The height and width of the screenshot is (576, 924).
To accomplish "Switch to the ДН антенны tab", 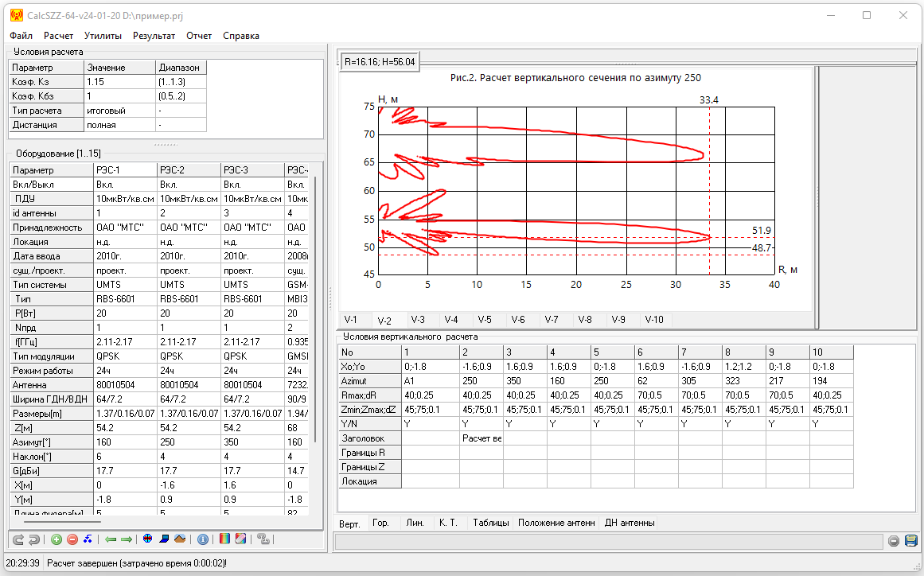I will tap(630, 523).
